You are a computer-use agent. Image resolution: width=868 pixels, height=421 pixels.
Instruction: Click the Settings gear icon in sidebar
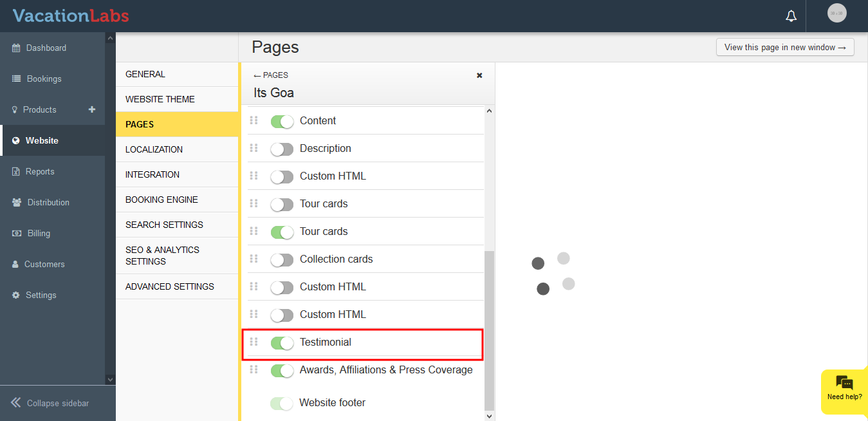point(16,295)
